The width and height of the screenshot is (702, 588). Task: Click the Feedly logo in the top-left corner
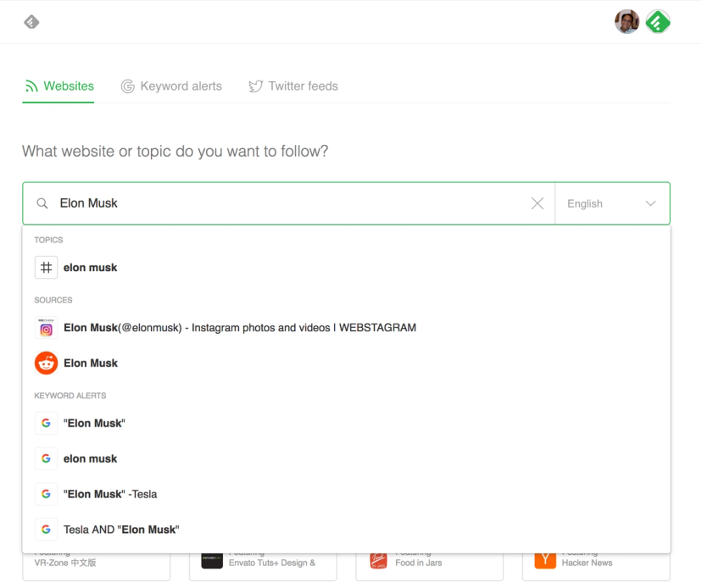pos(31,22)
